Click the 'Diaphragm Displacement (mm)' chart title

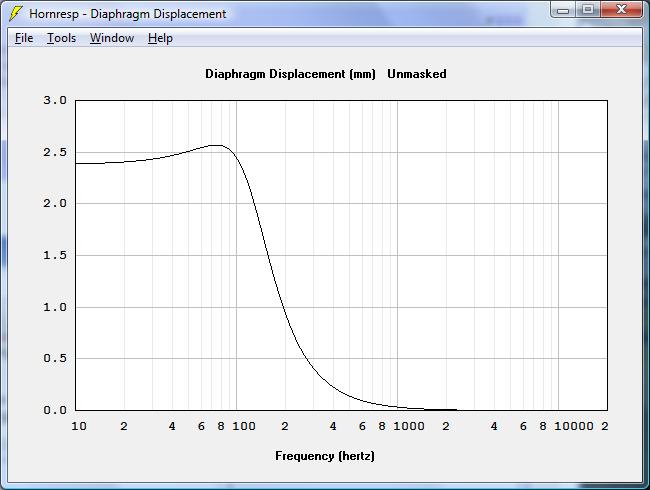[290, 74]
